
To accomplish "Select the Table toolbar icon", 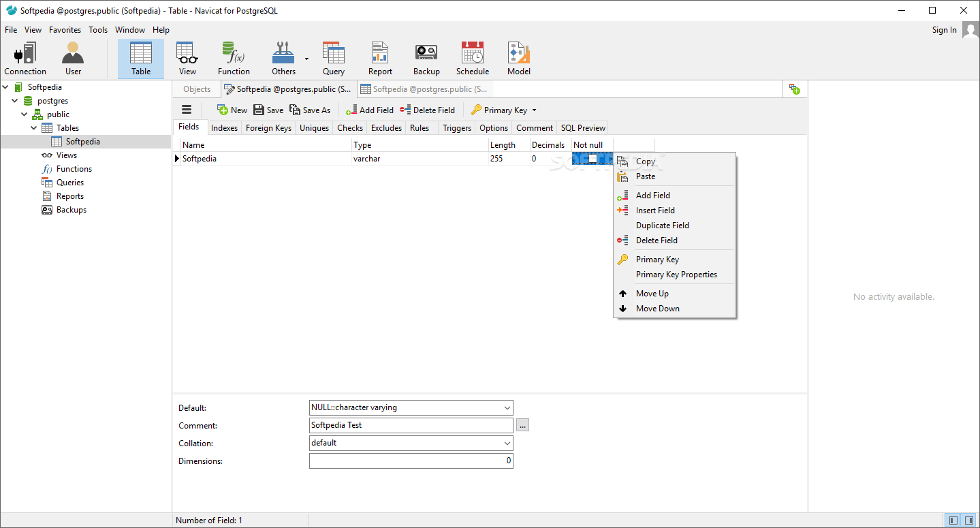I will 141,59.
